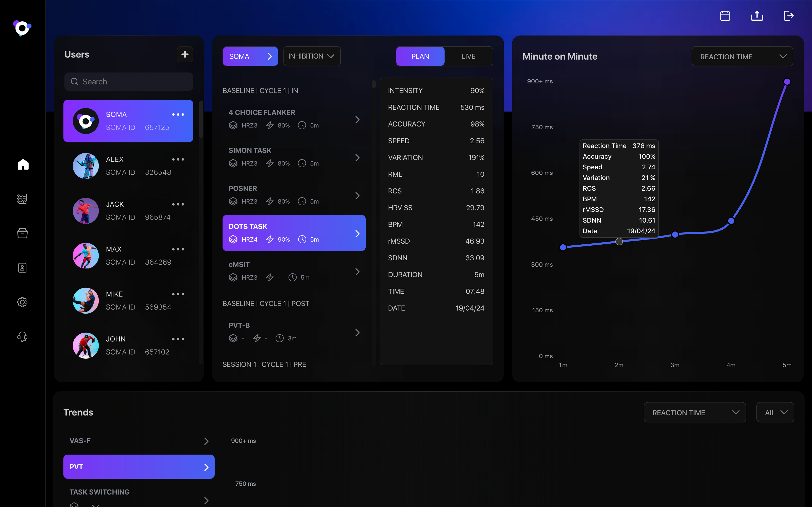This screenshot has height=507, width=812.
Task: Open the settings gear in sidebar
Action: 23,302
